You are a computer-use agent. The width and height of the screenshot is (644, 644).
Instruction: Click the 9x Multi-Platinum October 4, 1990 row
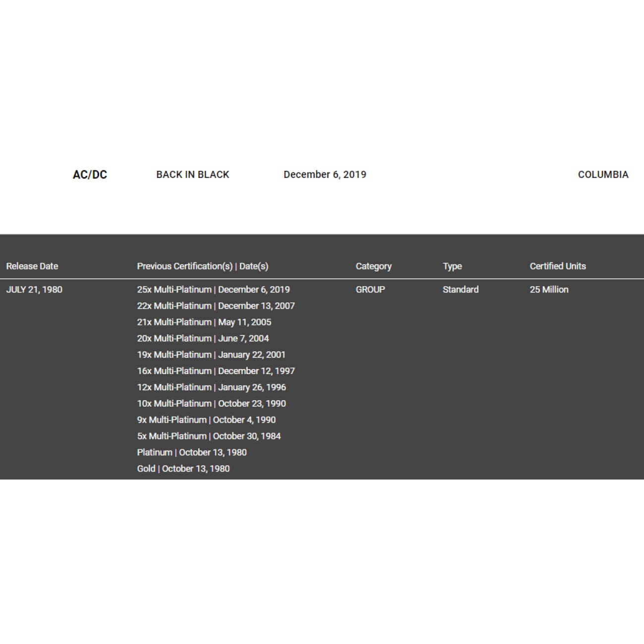coord(207,420)
